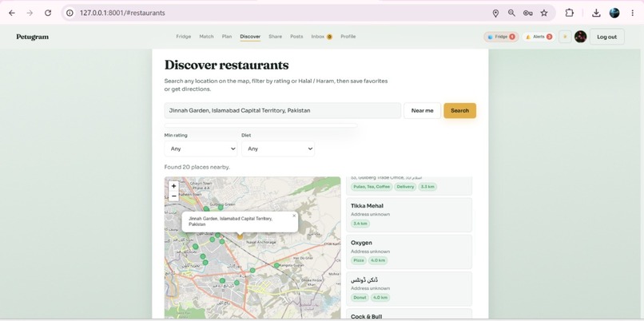
Task: View site information icon in address bar
Action: point(70,13)
